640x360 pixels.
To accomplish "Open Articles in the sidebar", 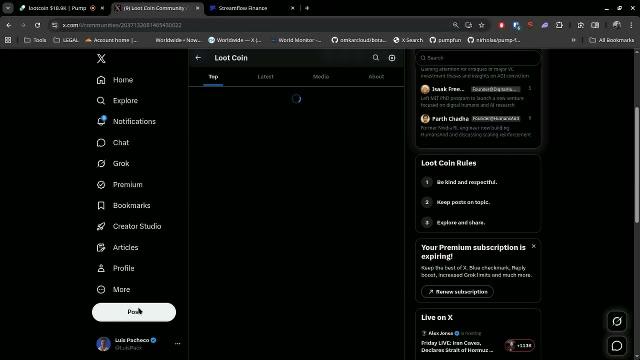I will pos(118,247).
